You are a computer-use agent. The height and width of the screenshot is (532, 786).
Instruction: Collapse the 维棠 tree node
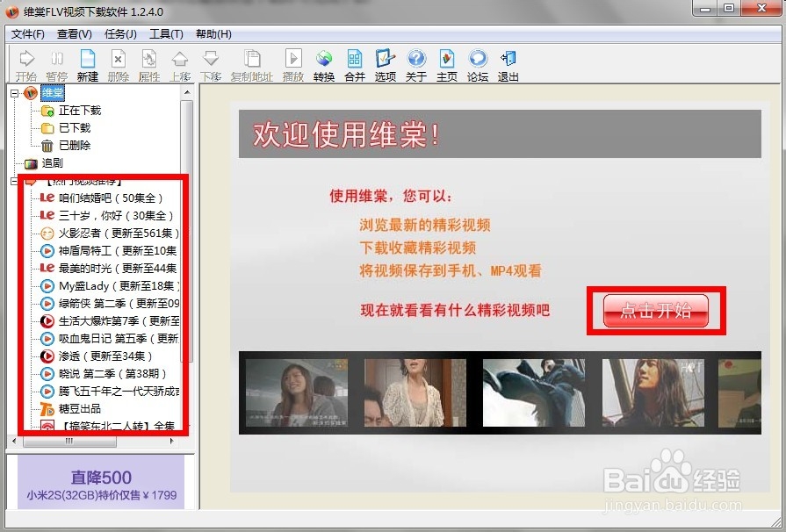point(14,93)
